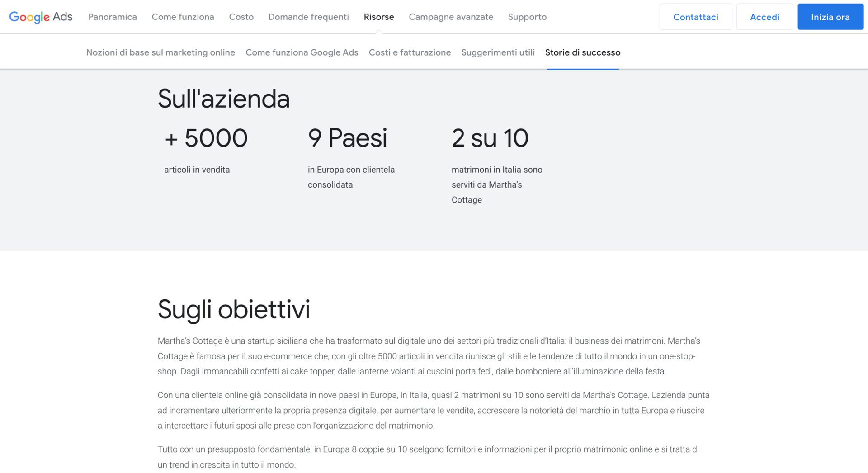
Task: Navigate to Supporto
Action: pos(527,17)
